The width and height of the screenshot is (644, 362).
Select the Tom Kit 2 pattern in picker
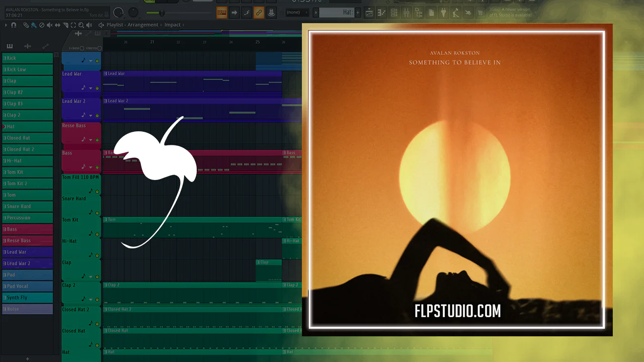[27, 184]
